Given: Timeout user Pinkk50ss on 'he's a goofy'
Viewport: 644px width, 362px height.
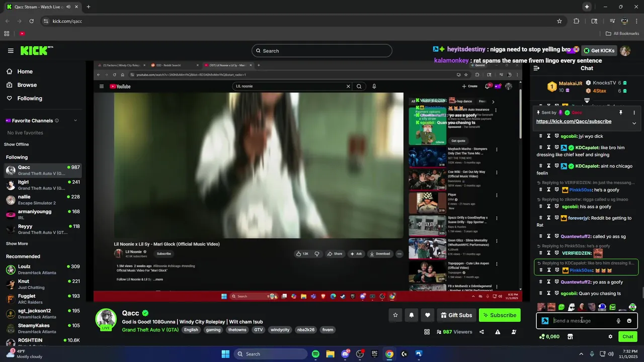Looking at the screenshot, I should 549,190.
